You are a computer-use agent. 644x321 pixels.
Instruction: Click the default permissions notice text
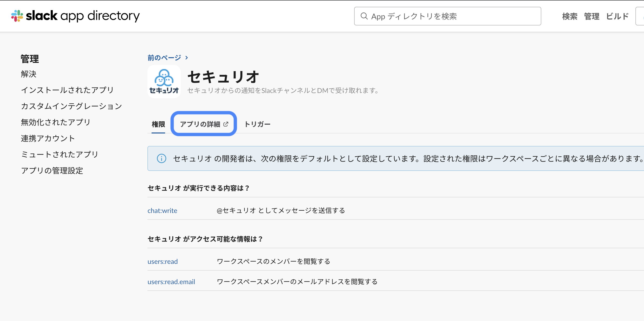point(408,158)
